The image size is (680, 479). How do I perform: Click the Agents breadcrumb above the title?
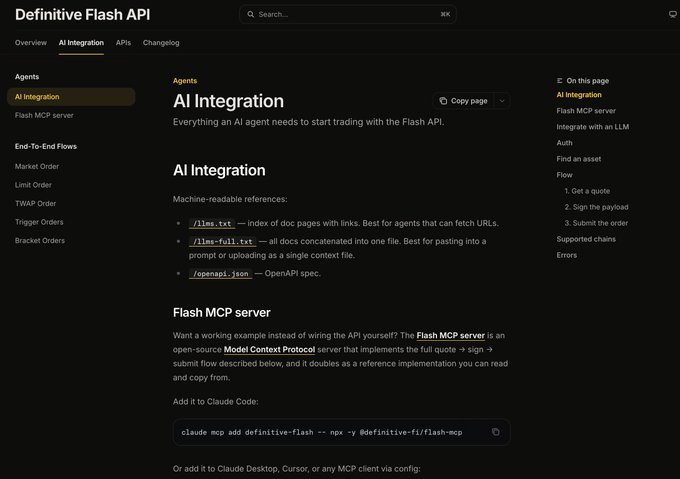pyautogui.click(x=185, y=81)
